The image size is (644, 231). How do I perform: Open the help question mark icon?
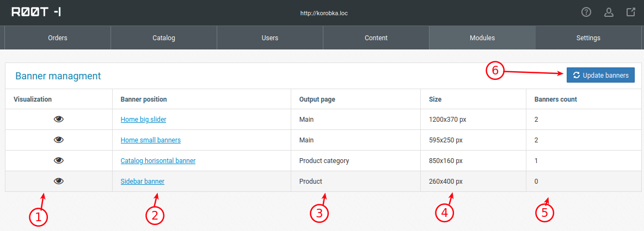(x=586, y=13)
